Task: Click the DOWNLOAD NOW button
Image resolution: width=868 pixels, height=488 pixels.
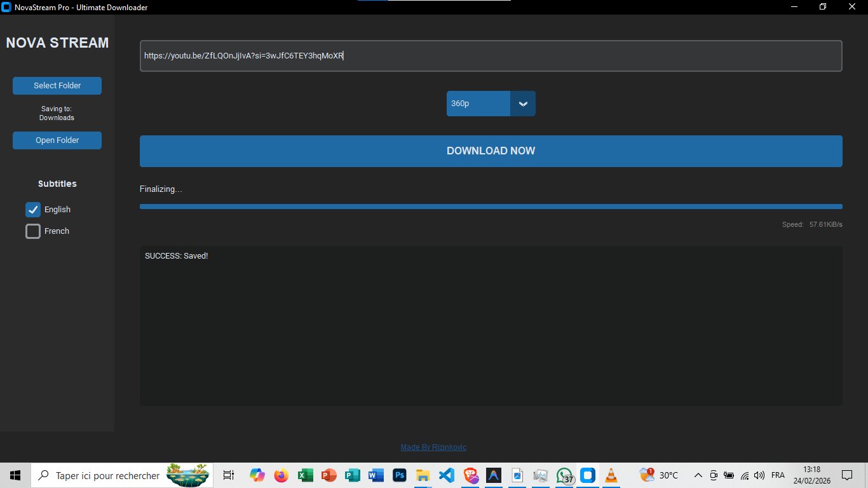Action: [491, 151]
